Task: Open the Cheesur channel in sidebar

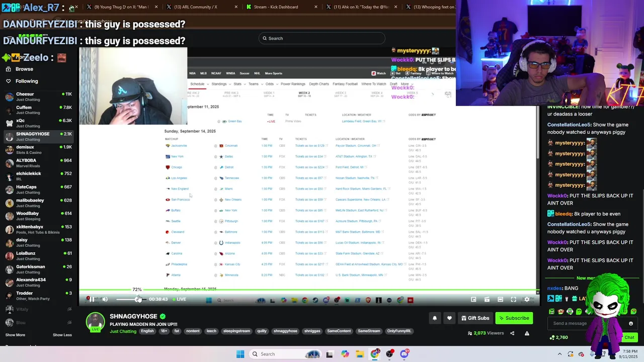Action: point(39,97)
